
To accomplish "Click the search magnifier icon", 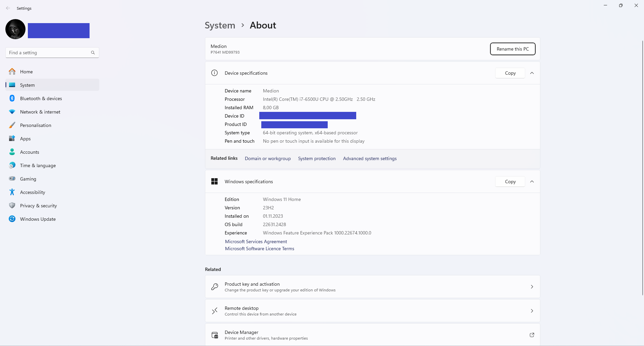I will pos(93,53).
